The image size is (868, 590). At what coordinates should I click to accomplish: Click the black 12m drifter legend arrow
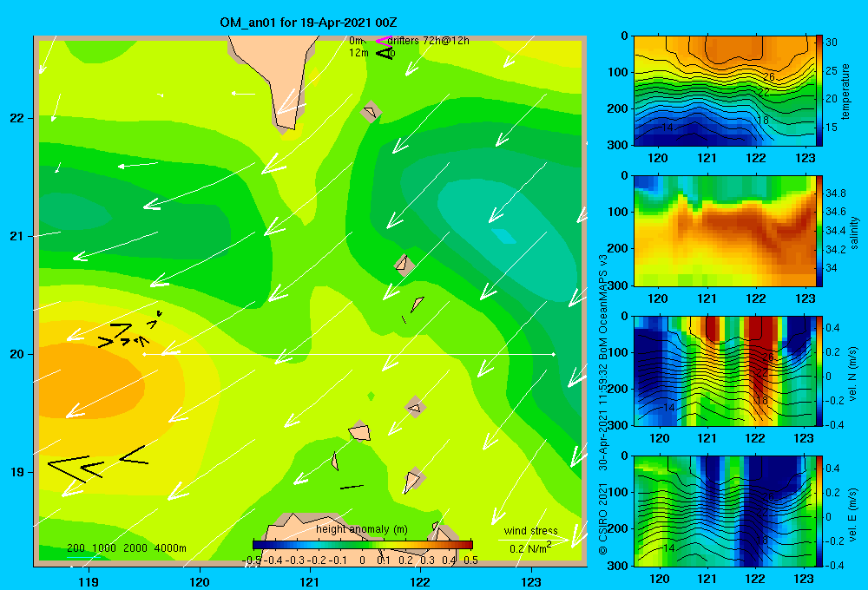point(385,53)
